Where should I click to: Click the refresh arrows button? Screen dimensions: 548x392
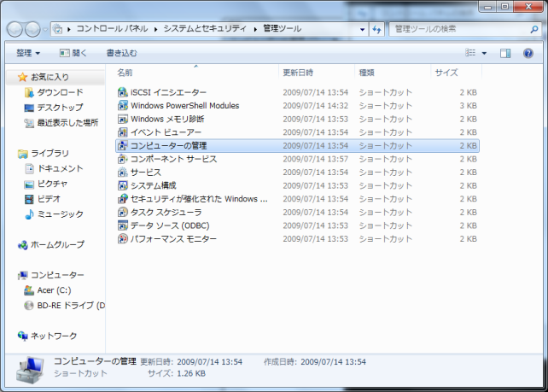[x=376, y=29]
